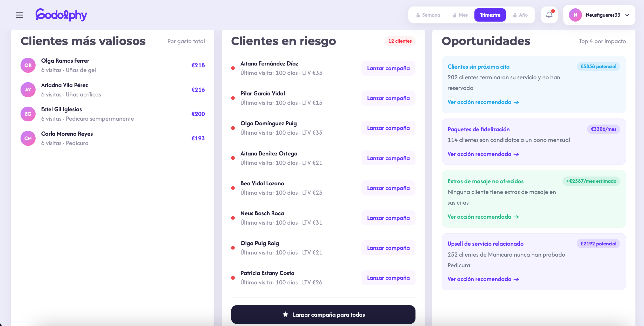This screenshot has height=326, width=644.
Task: Click red risk dot beside Aitana Fernández Díaz
Action: pos(233,68)
